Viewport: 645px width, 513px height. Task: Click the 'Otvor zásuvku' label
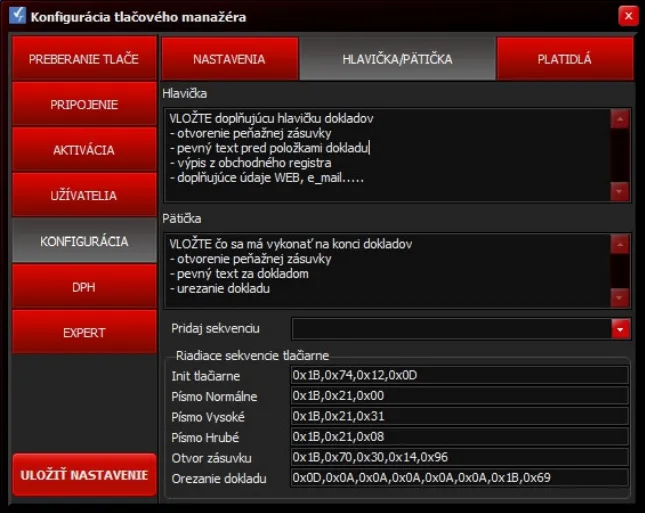click(x=211, y=458)
